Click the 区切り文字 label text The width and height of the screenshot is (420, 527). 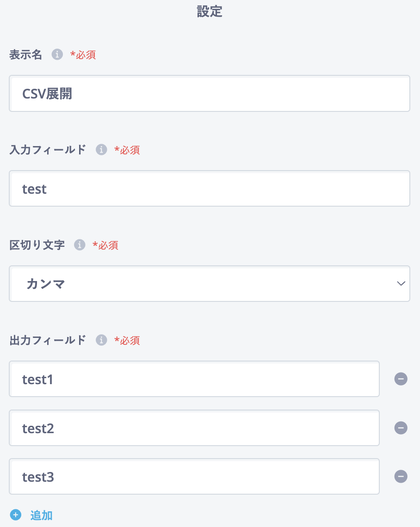[37, 245]
